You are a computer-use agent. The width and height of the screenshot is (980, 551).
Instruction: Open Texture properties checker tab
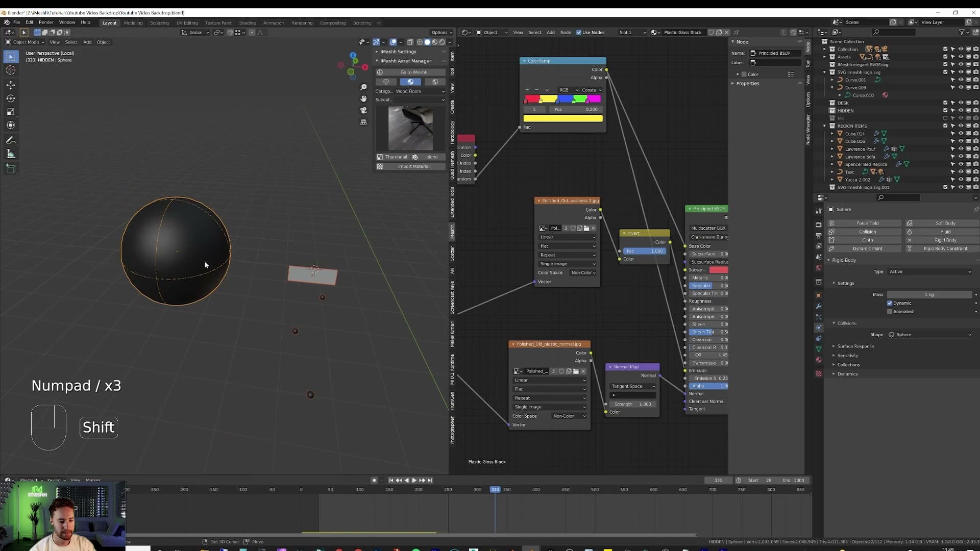click(819, 374)
